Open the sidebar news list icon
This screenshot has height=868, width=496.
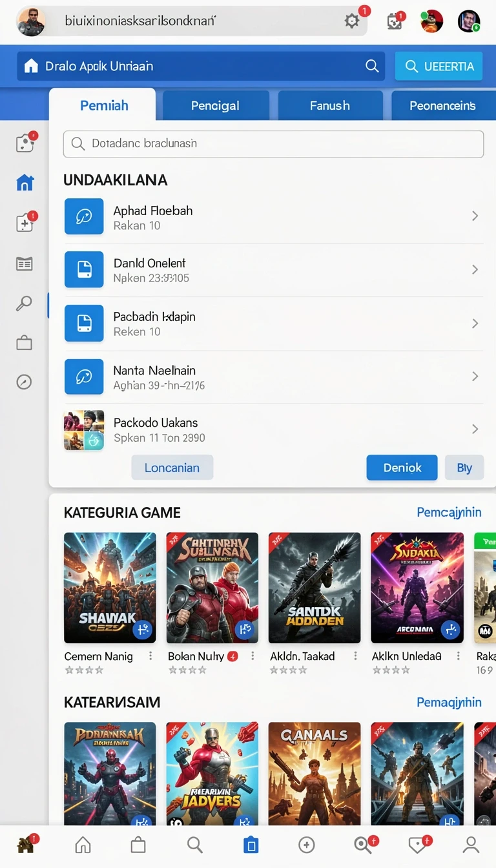24,263
